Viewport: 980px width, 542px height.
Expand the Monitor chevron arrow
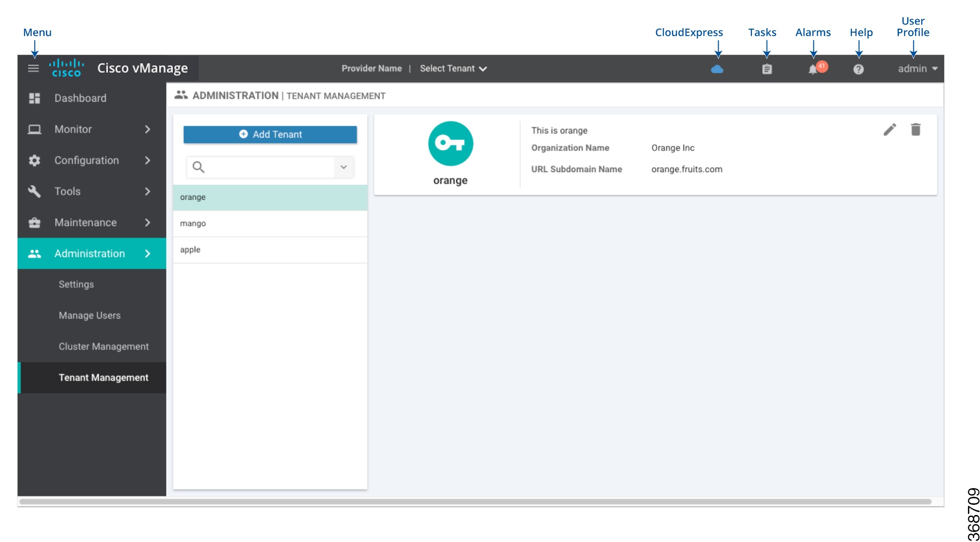coord(147,129)
